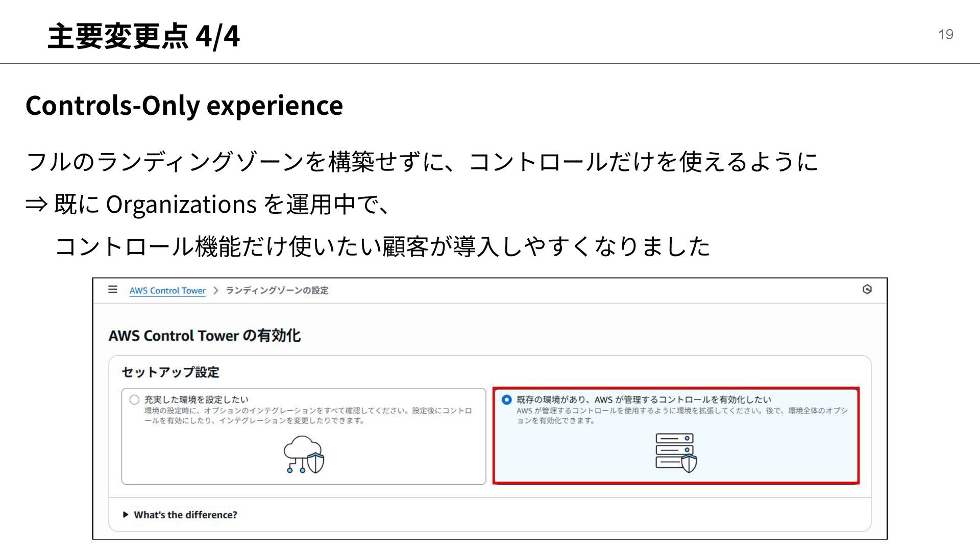This screenshot has height=551, width=980.
Task: Click the 既存の環境があり option label text
Action: 643,399
